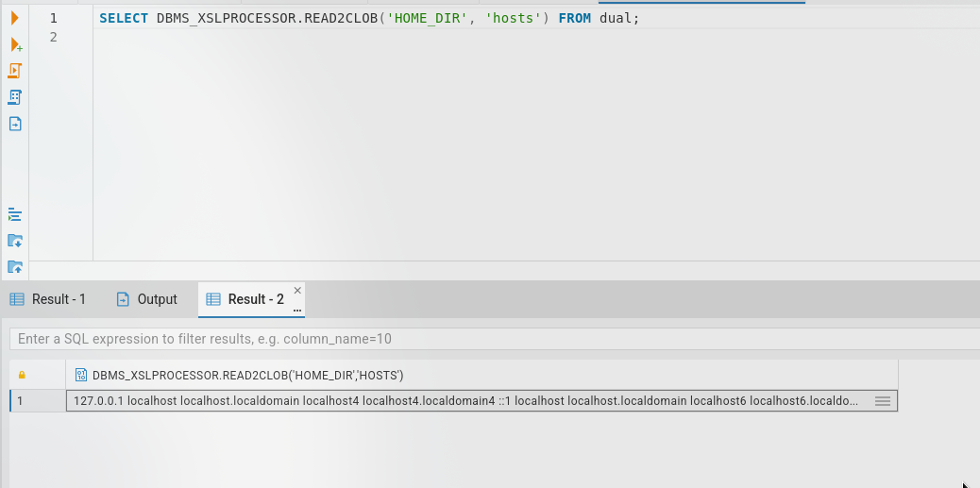The image size is (980, 488).
Task: Execute statement in new tab (play-plus icon)
Action: tap(16, 45)
